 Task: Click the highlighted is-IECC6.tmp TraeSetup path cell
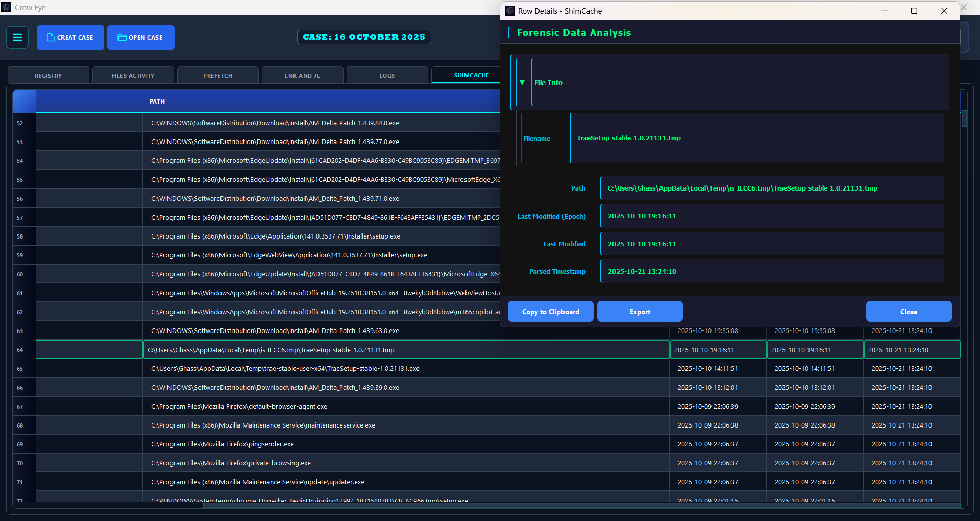pos(406,350)
